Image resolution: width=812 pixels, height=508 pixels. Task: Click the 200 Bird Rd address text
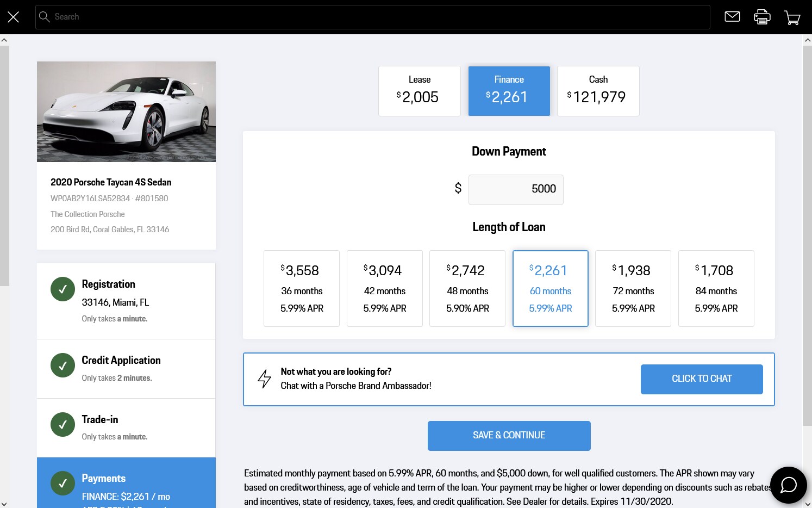click(110, 230)
